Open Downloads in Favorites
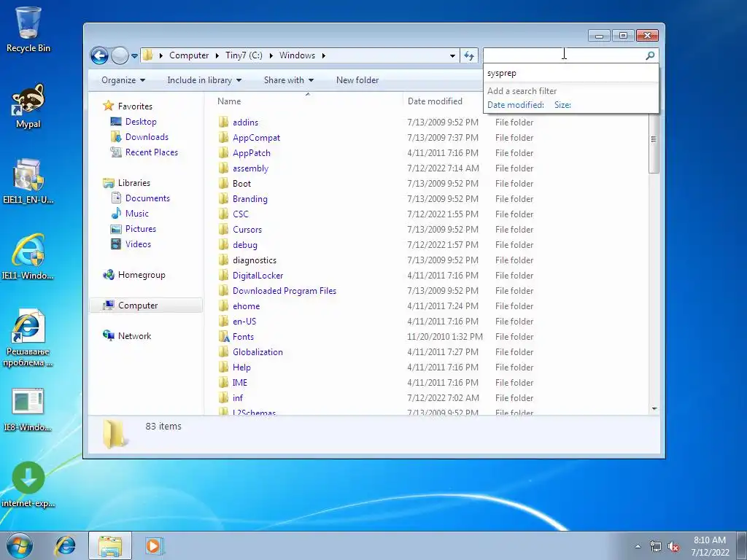Viewport: 747px width, 560px height. (x=147, y=136)
